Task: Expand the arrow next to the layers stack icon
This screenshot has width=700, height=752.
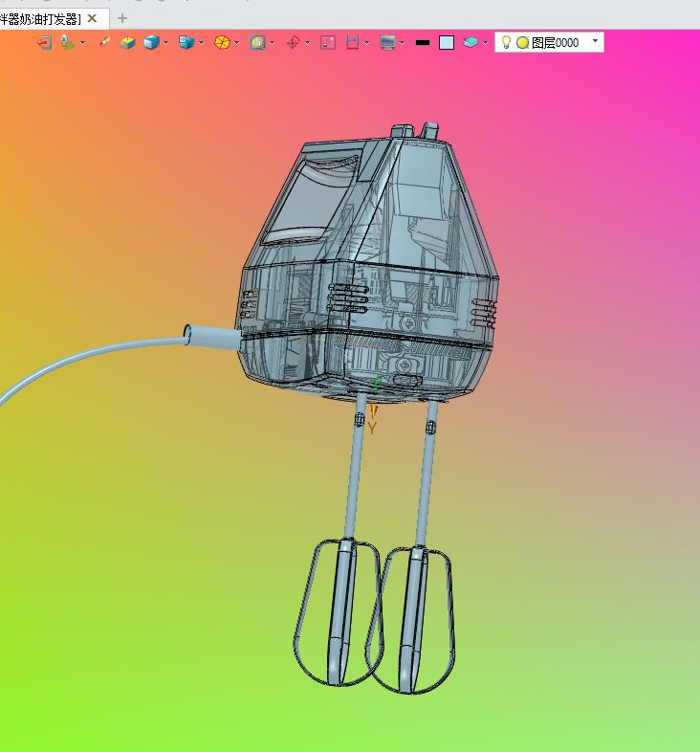Action: (x=485, y=42)
